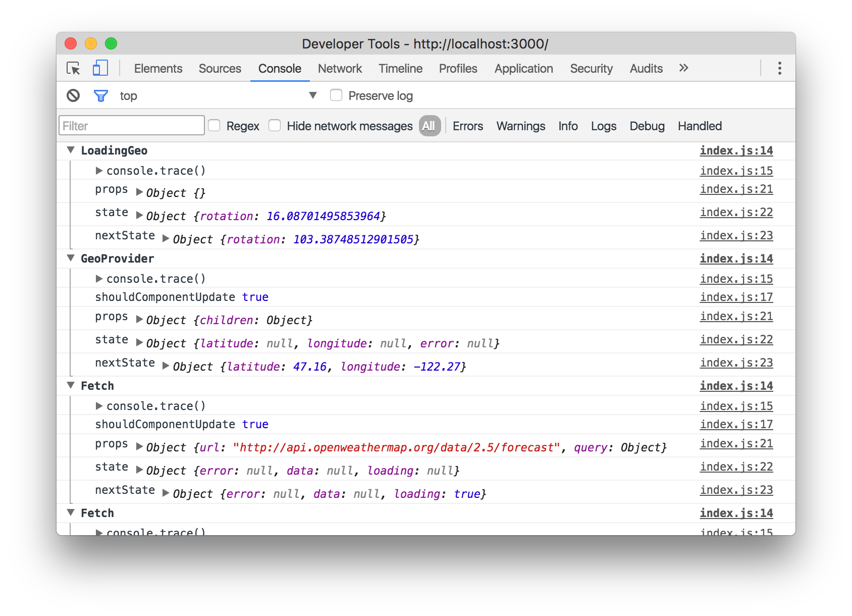Filter console by Warnings
The image size is (852, 616).
point(521,126)
